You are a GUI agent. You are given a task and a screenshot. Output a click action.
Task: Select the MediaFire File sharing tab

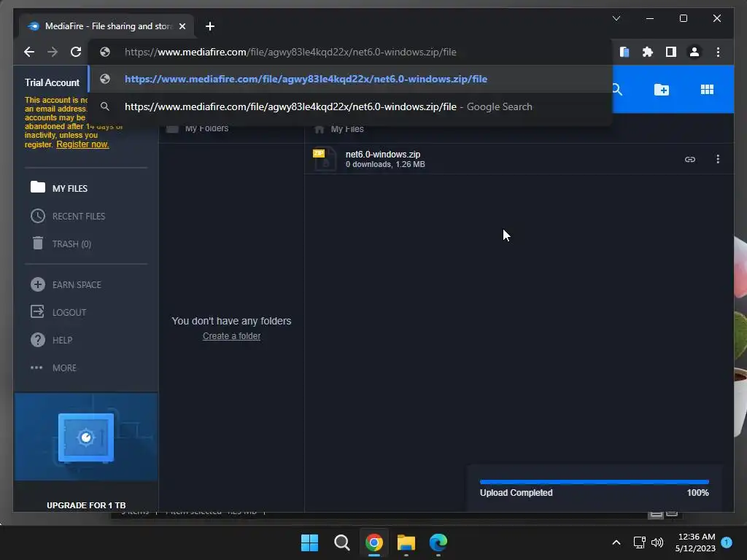[x=107, y=26]
